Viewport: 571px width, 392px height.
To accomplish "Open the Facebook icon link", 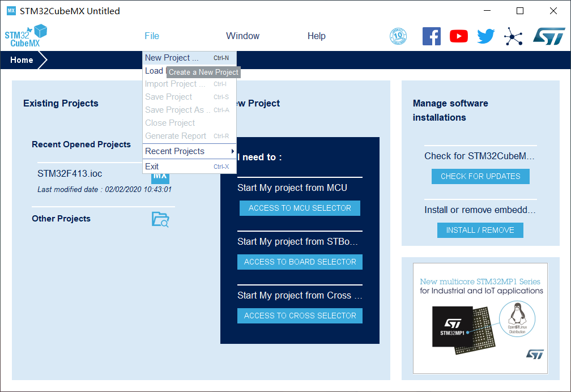I will [432, 36].
